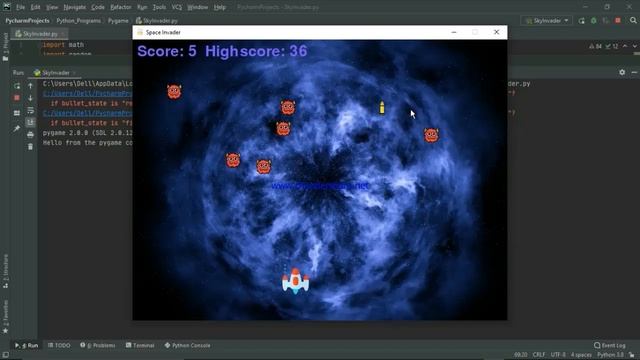
Task: Open the Navigate menu
Action: coord(75,7)
